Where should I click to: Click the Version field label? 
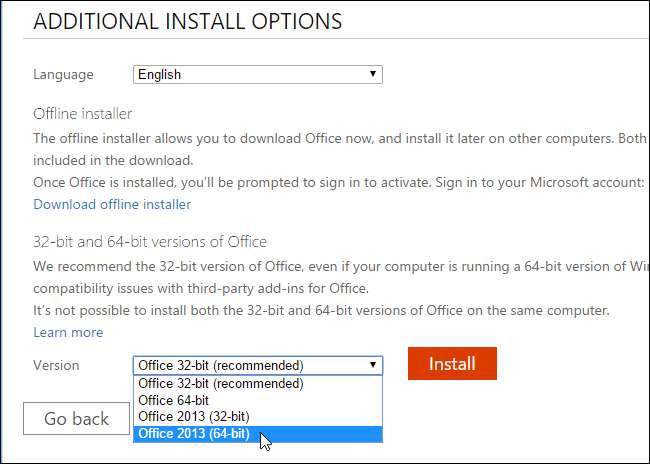(56, 365)
